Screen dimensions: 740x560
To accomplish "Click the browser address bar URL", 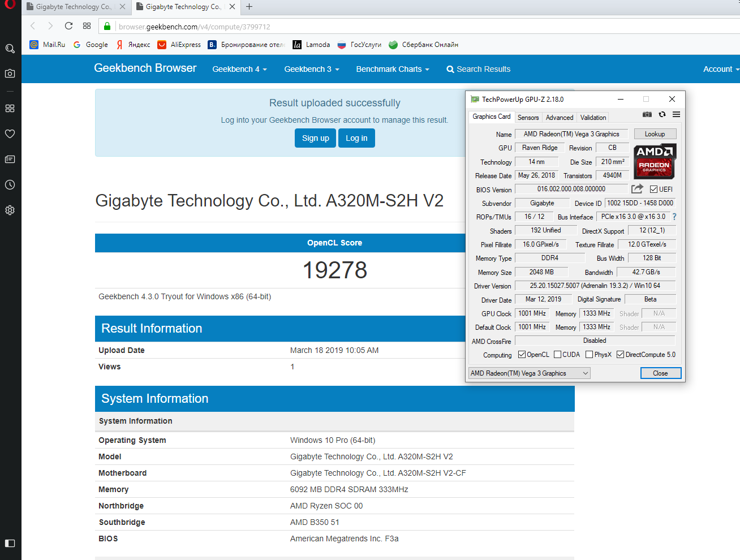I will point(195,27).
